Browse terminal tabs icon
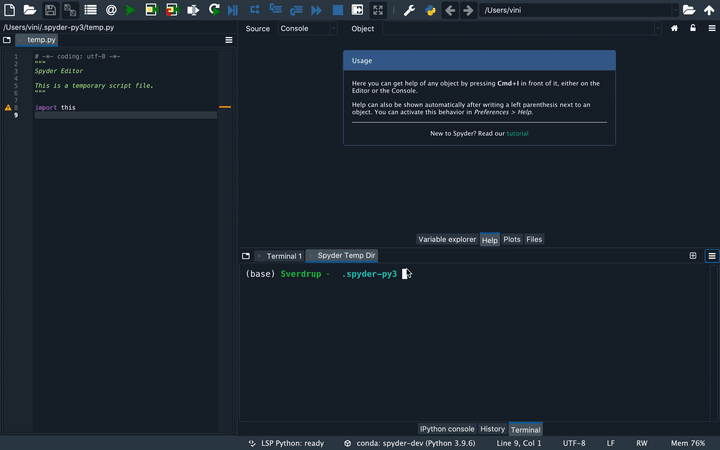Image resolution: width=720 pixels, height=450 pixels. tap(246, 256)
